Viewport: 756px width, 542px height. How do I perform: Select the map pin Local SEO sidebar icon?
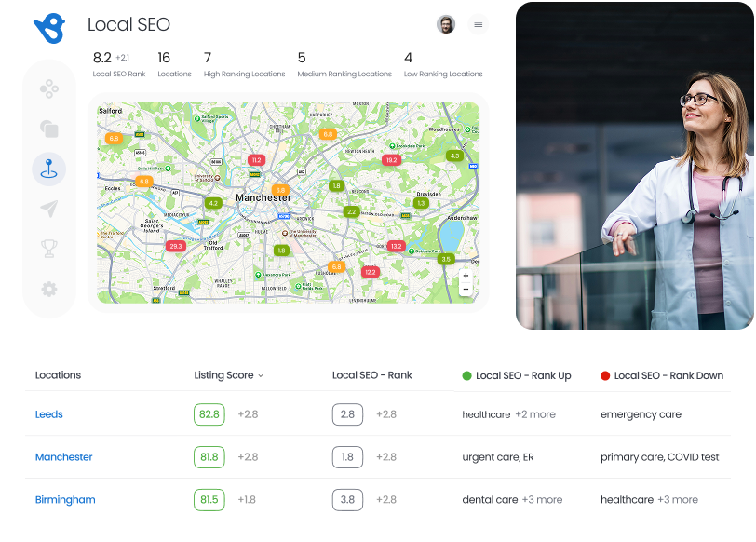point(49,169)
